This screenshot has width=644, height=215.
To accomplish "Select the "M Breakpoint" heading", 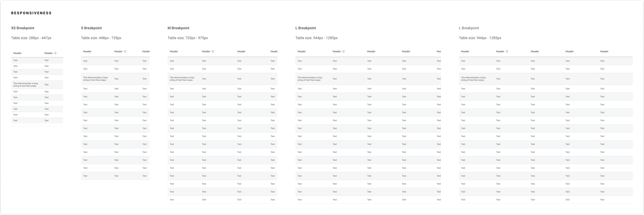I will (x=178, y=28).
